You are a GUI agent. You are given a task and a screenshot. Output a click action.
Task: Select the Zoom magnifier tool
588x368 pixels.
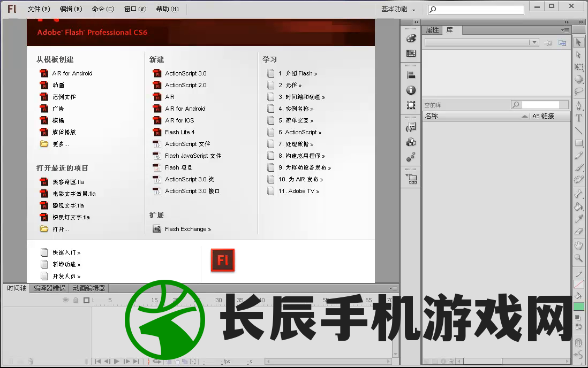578,258
